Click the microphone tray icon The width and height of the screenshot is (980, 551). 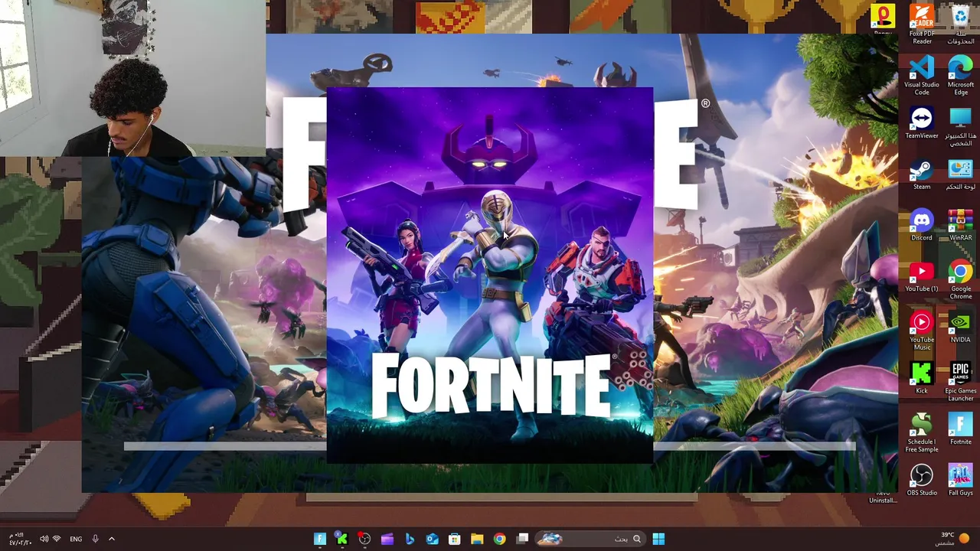[x=95, y=539]
